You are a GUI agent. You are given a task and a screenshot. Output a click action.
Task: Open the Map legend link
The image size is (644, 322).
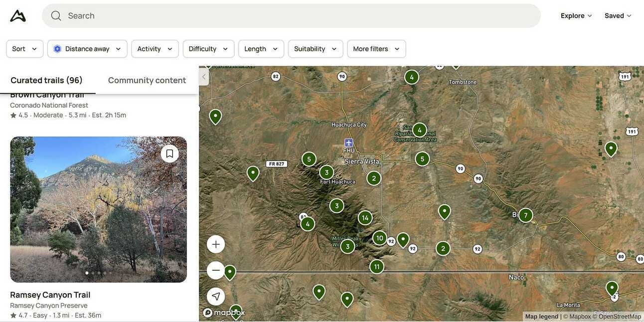[x=542, y=317]
